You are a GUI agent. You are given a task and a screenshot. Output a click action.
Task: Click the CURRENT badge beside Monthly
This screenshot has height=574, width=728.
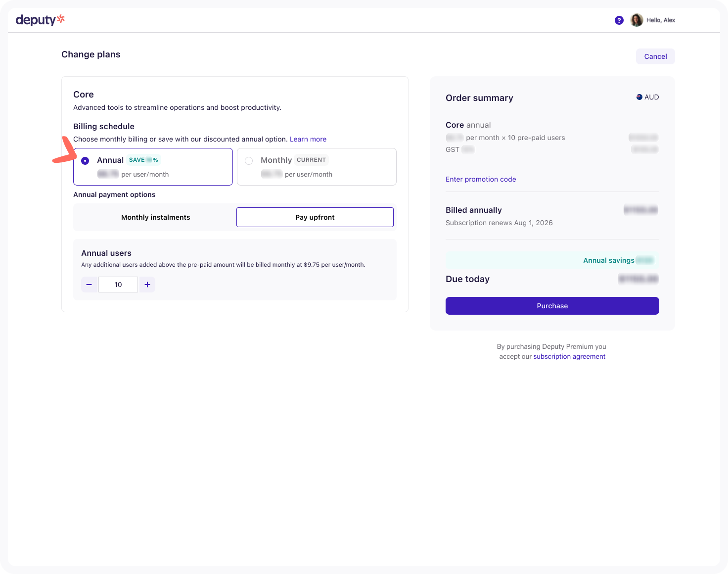(x=311, y=160)
